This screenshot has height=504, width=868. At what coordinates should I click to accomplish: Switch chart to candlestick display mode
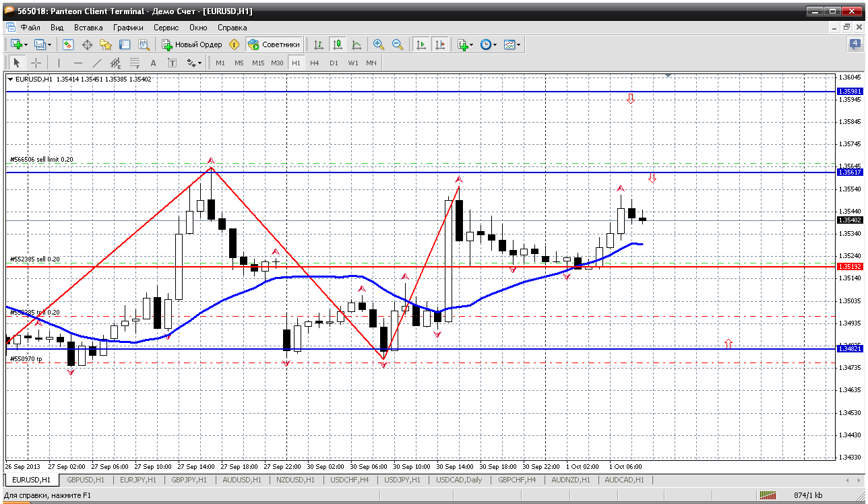(338, 44)
